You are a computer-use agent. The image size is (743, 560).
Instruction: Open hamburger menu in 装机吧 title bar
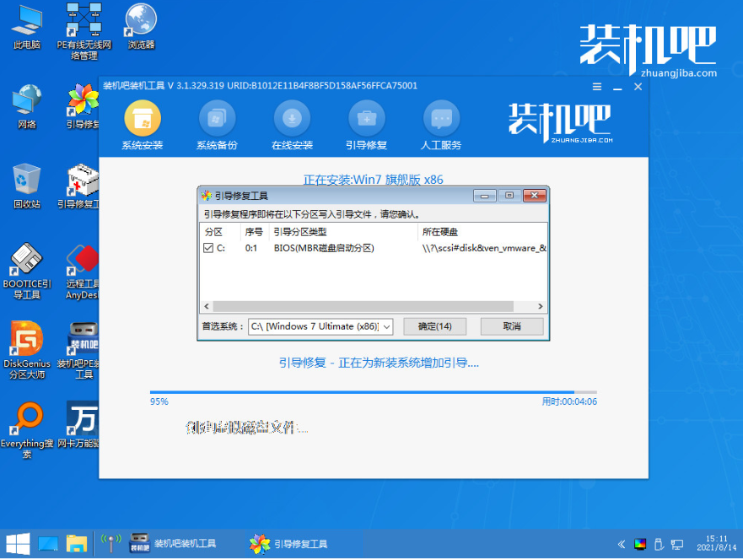pos(597,87)
